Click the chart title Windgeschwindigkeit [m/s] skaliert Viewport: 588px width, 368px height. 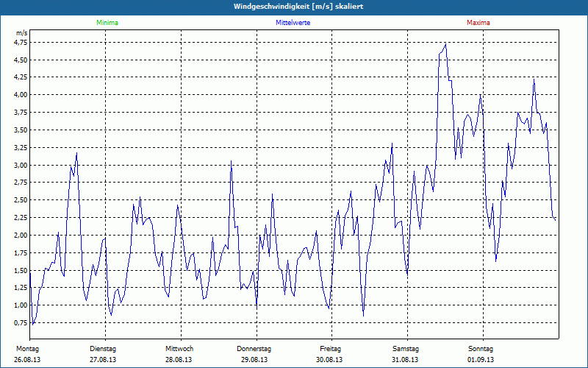(298, 7)
